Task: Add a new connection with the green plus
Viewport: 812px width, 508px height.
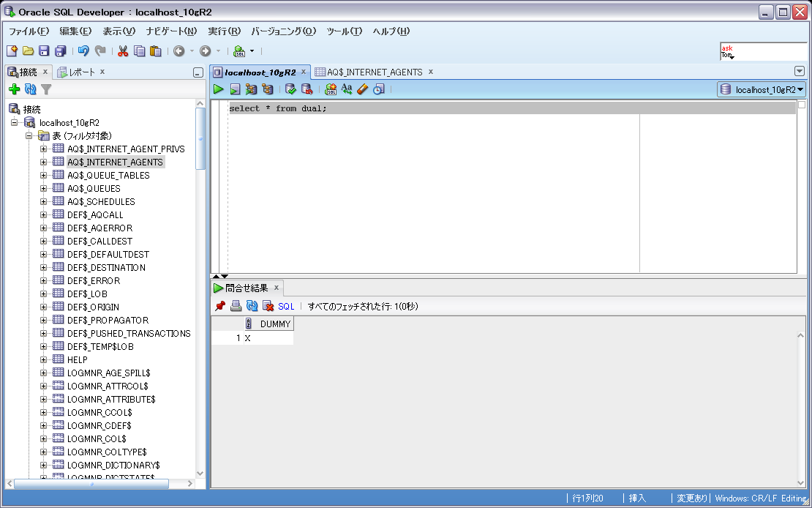Action: coord(15,90)
